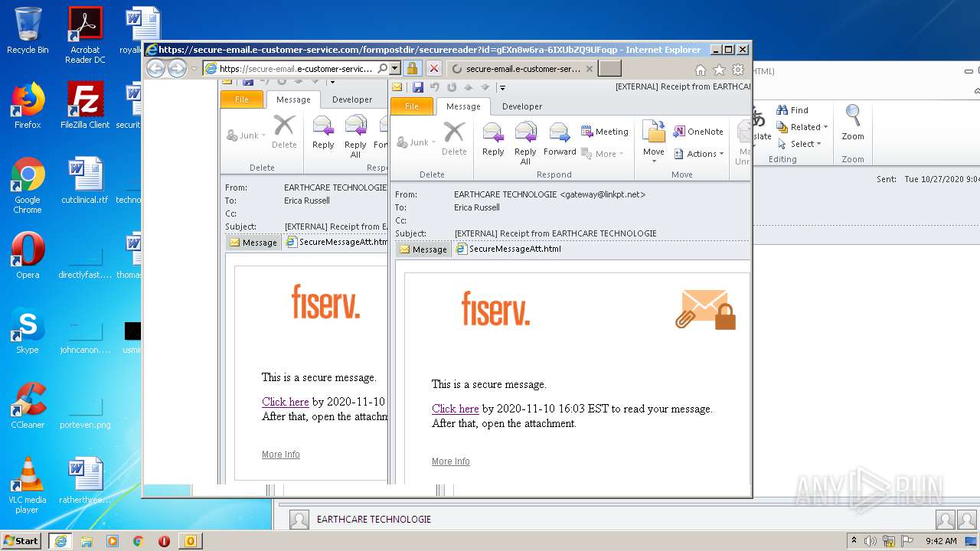Click Find in the Outlook Editing group

[792, 110]
